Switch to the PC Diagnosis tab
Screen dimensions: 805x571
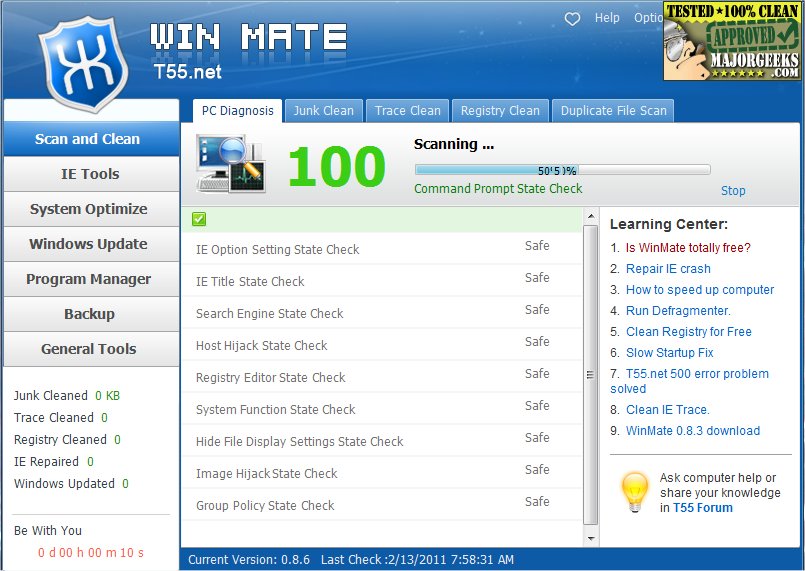coord(237,111)
